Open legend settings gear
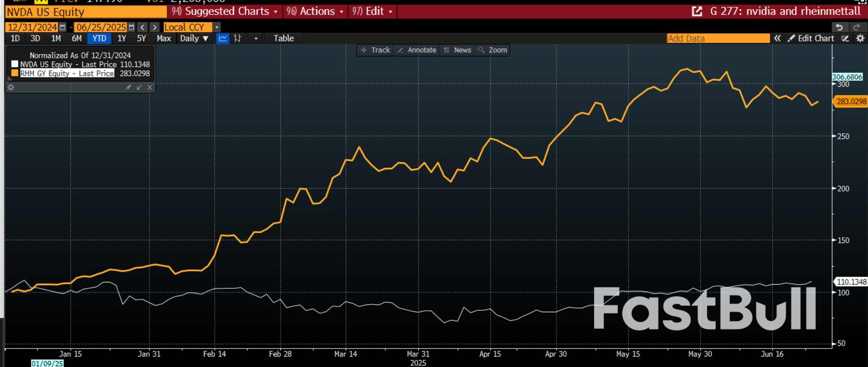This screenshot has height=367, width=868. point(11,87)
